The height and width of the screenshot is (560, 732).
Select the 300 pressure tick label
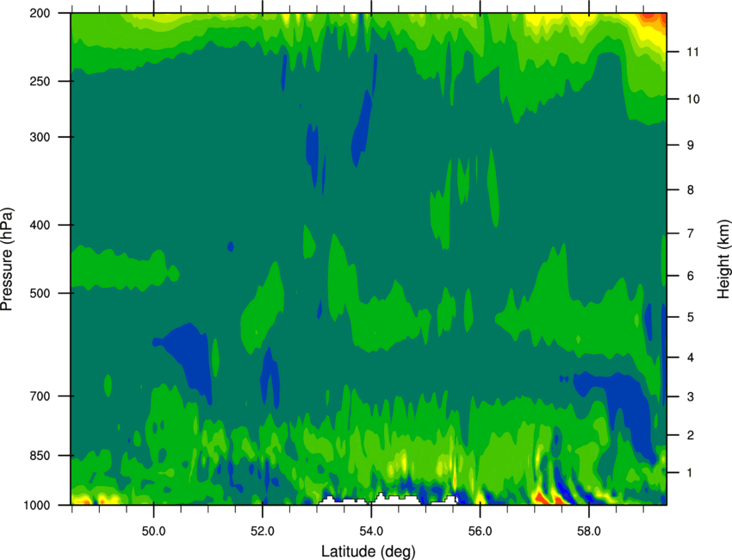point(40,137)
